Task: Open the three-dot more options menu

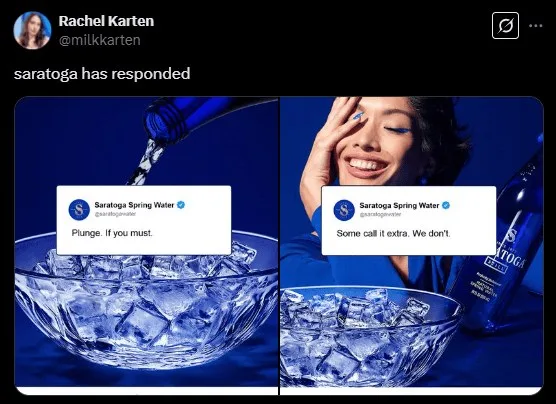Action: pos(535,26)
